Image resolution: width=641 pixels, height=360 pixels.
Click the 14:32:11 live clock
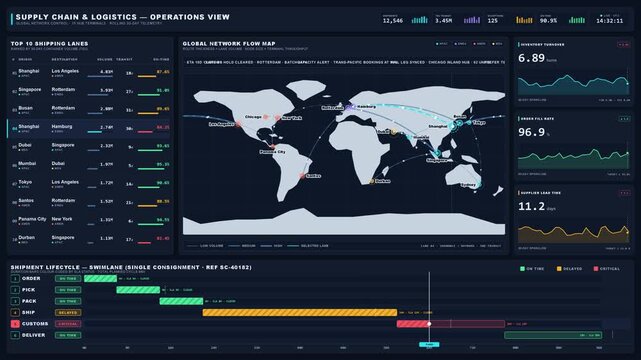click(610, 21)
